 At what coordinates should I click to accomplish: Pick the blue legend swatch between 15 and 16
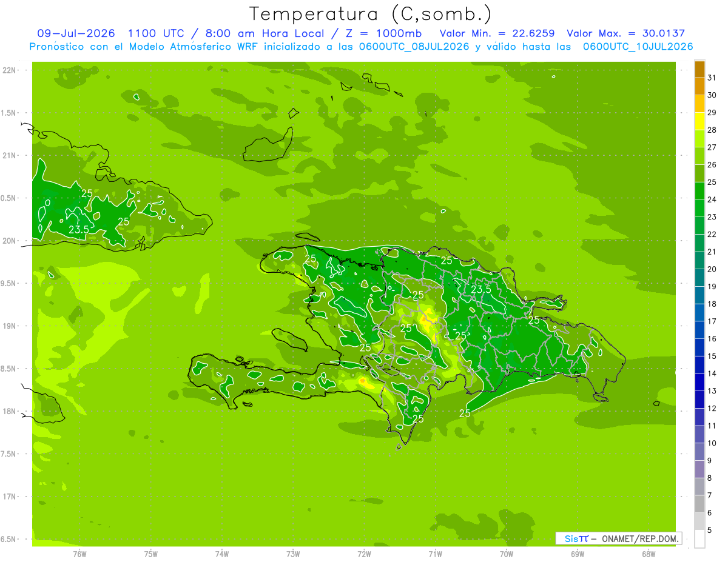[700, 347]
